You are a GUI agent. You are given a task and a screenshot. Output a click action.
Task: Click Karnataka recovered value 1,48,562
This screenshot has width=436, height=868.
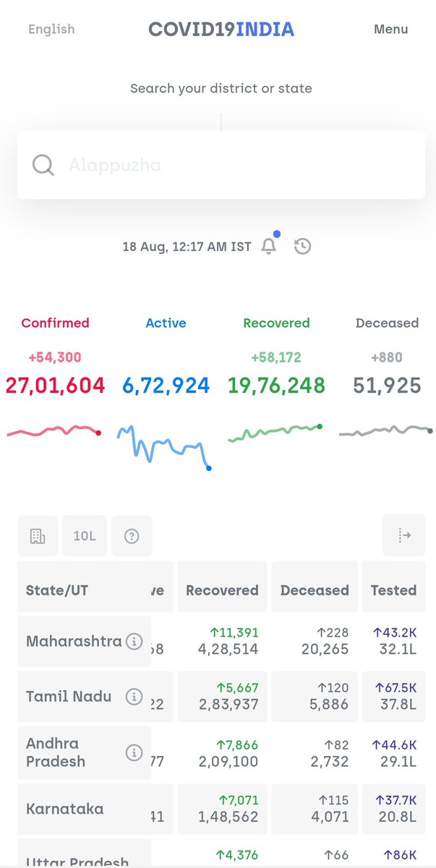coord(228,817)
